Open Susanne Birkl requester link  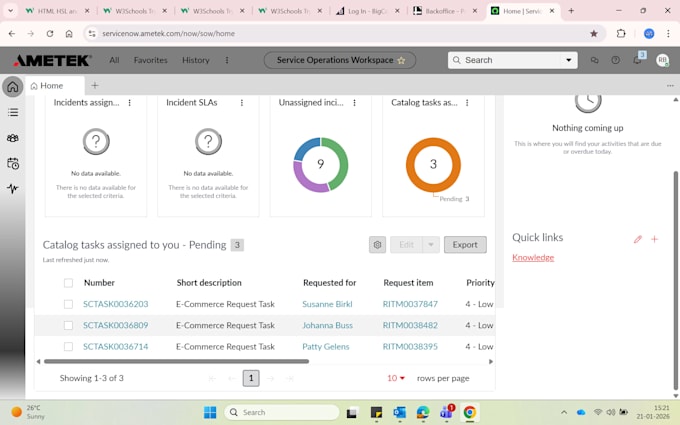click(x=327, y=304)
